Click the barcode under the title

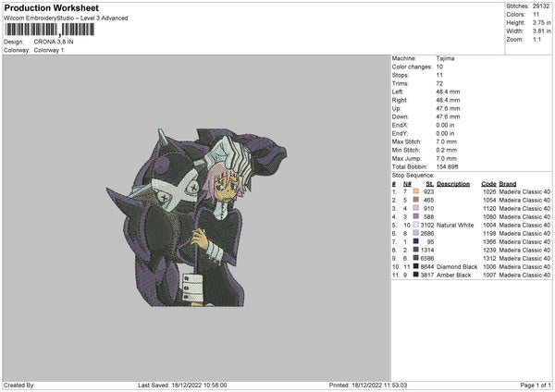click(x=50, y=30)
